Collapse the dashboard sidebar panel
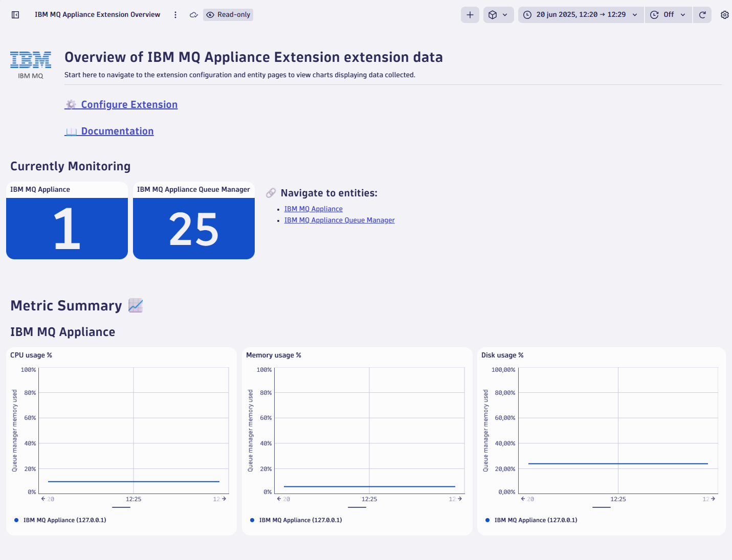The height and width of the screenshot is (560, 732). pos(15,15)
